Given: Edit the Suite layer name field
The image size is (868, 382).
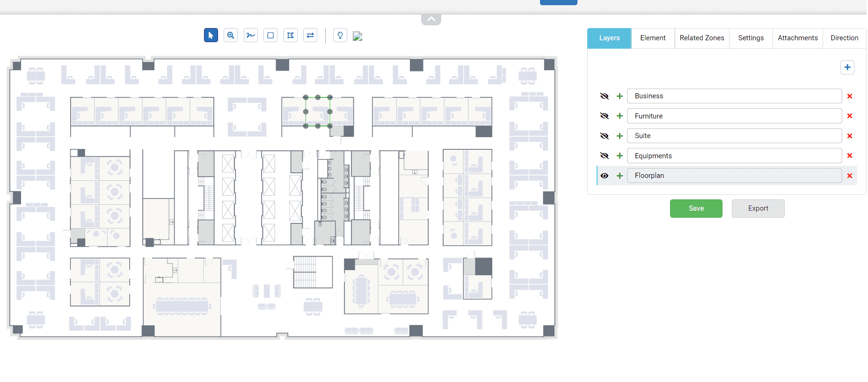Looking at the screenshot, I should click(x=734, y=136).
